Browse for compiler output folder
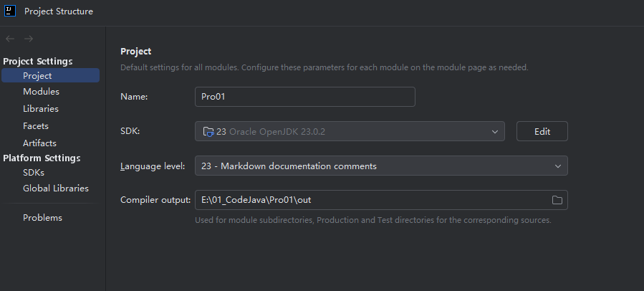 pyautogui.click(x=557, y=200)
